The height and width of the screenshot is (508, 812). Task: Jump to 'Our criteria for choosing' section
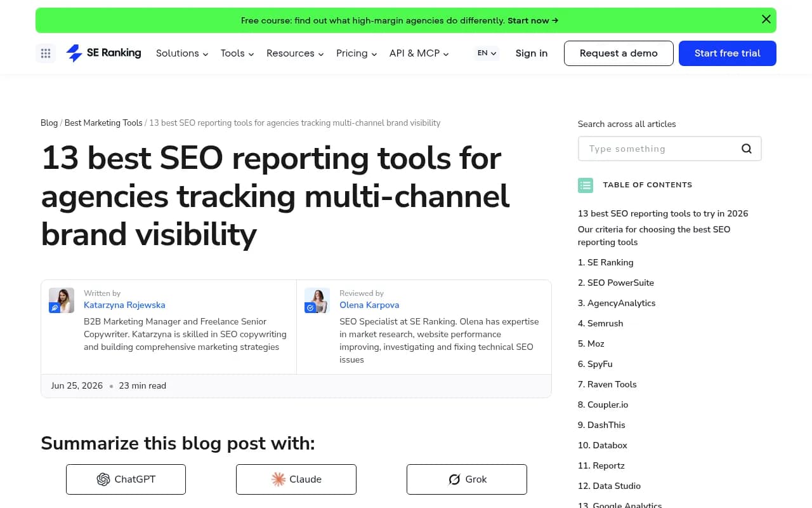654,236
